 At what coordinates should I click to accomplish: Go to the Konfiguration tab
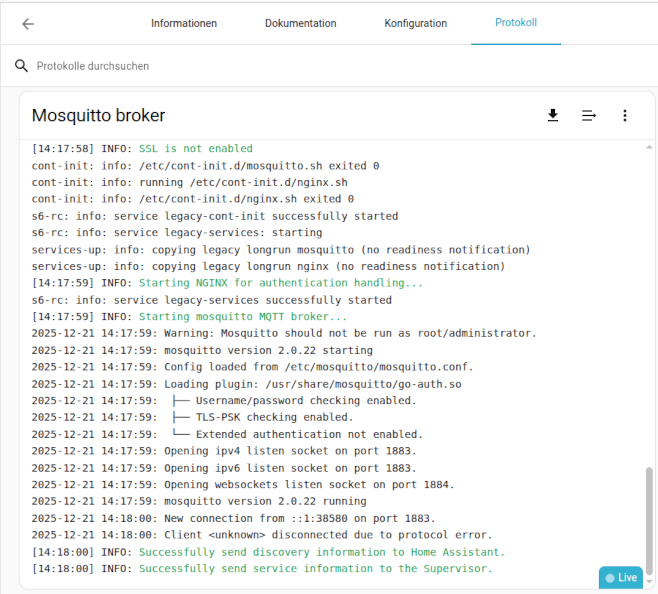pyautogui.click(x=415, y=23)
